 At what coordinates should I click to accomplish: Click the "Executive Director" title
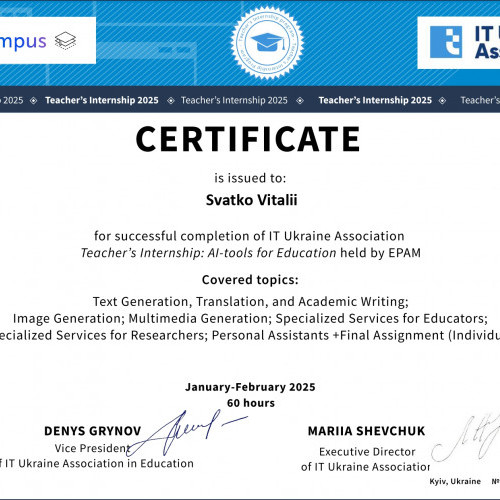(x=367, y=452)
